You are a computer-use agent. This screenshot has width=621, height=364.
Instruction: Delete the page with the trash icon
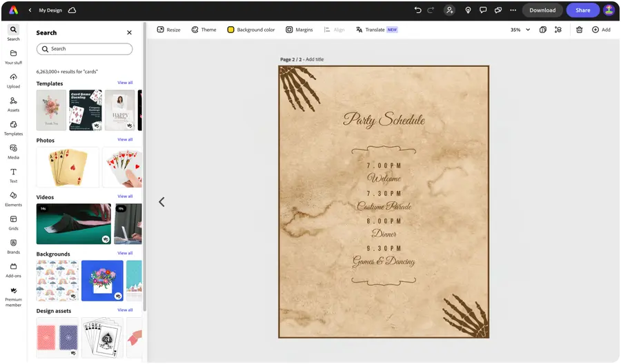(579, 30)
